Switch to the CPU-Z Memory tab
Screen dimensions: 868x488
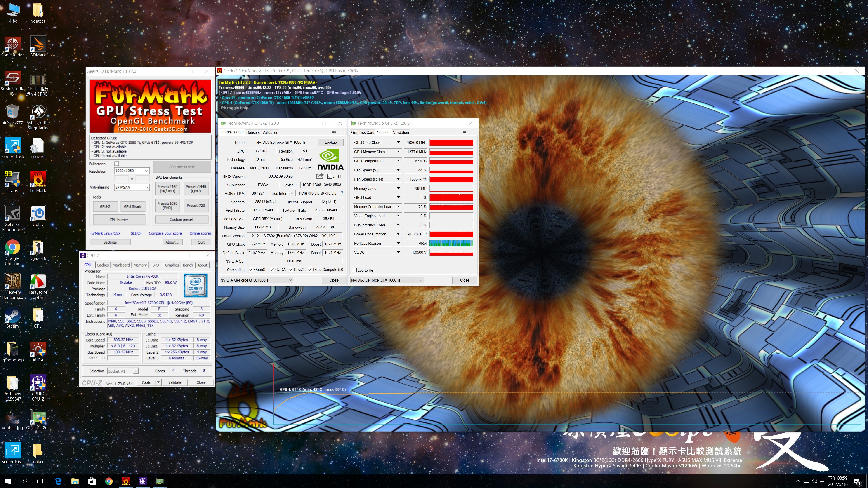(x=140, y=265)
